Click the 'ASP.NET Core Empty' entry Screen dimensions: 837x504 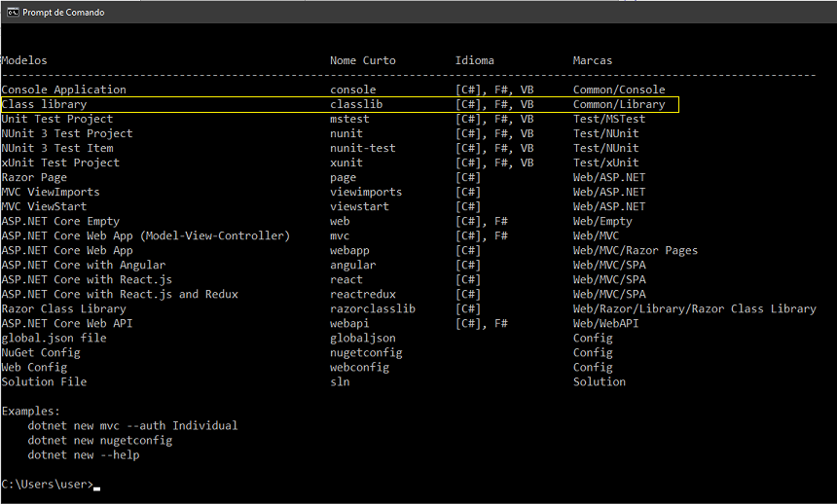(61, 221)
